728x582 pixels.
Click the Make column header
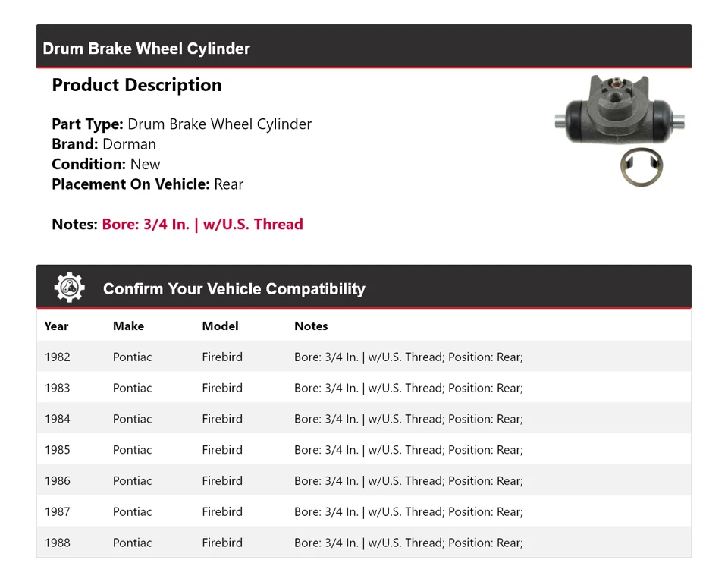coord(128,326)
